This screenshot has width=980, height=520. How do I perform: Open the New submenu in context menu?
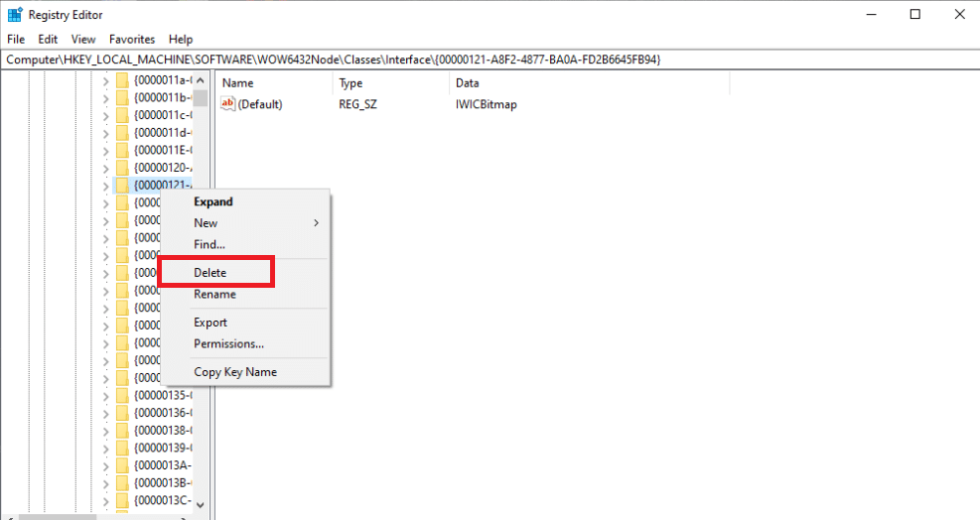(245, 223)
